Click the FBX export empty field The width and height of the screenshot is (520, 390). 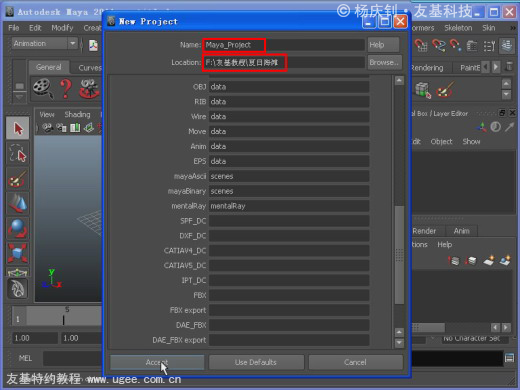coord(289,310)
